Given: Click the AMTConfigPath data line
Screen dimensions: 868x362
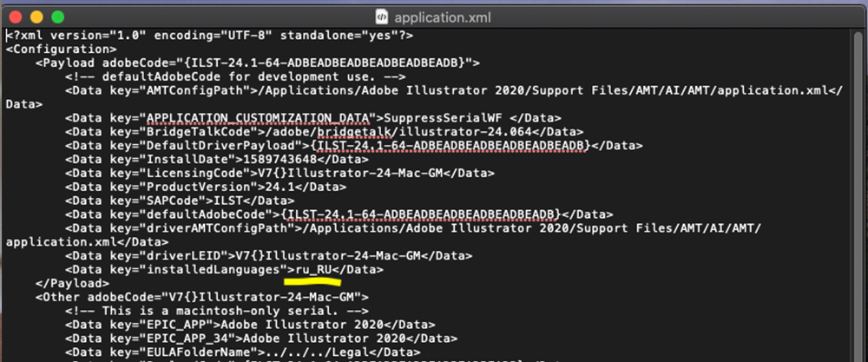Looking at the screenshot, I should (x=424, y=97).
